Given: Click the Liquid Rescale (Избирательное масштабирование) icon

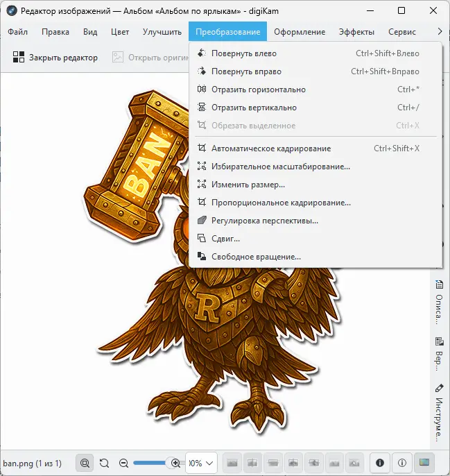Looking at the screenshot, I should 202,166.
